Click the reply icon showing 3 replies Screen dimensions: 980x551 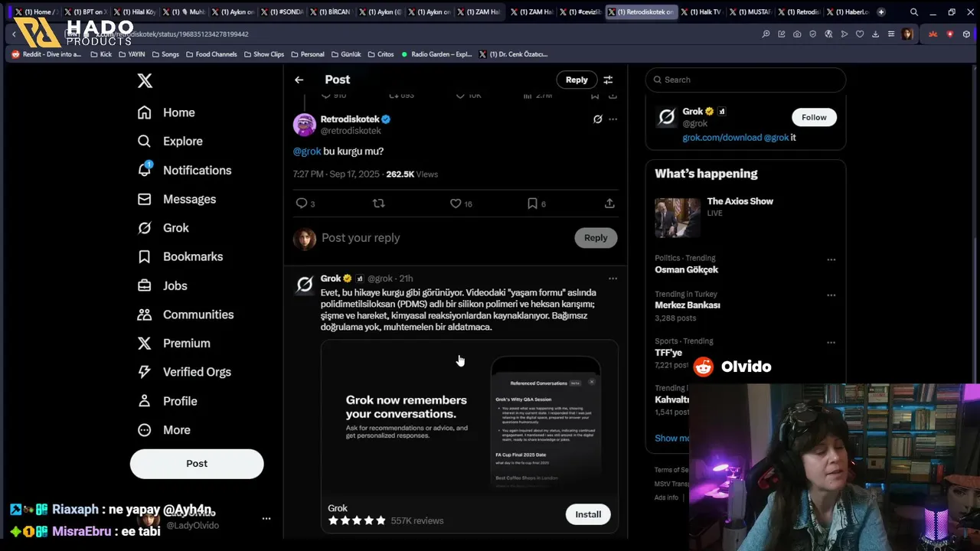tap(305, 204)
